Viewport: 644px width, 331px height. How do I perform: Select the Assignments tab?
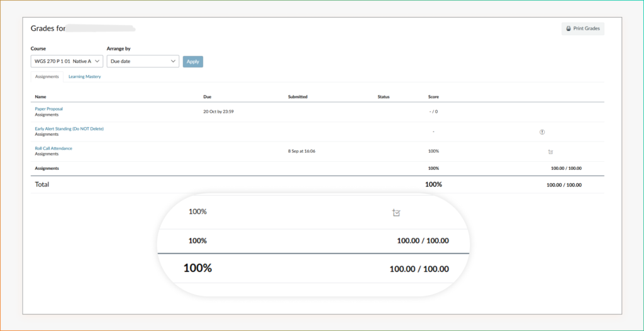pos(47,77)
